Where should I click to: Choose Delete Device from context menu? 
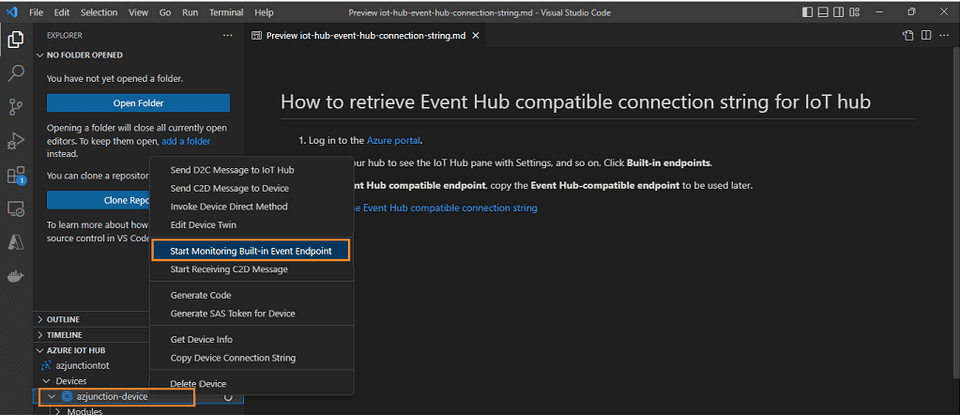point(252,384)
